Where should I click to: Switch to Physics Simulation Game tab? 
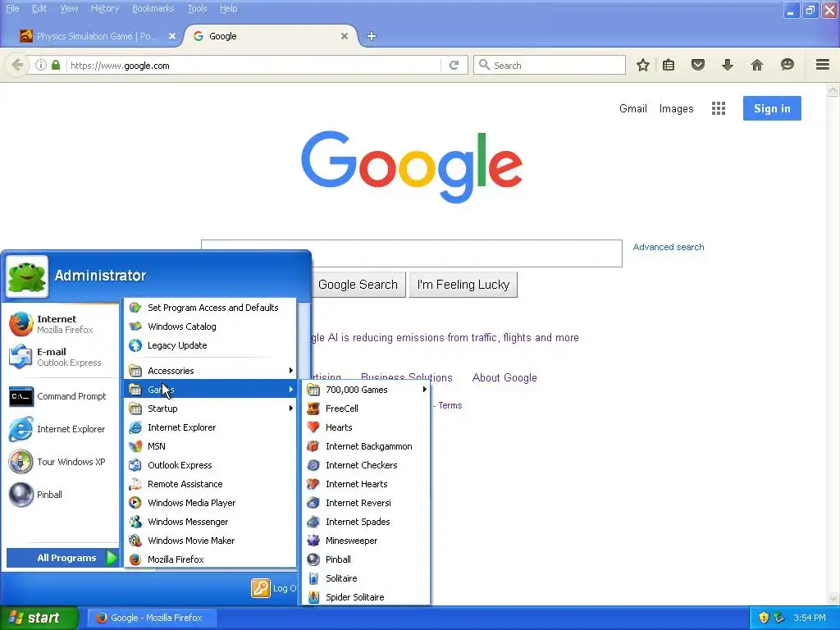[97, 36]
